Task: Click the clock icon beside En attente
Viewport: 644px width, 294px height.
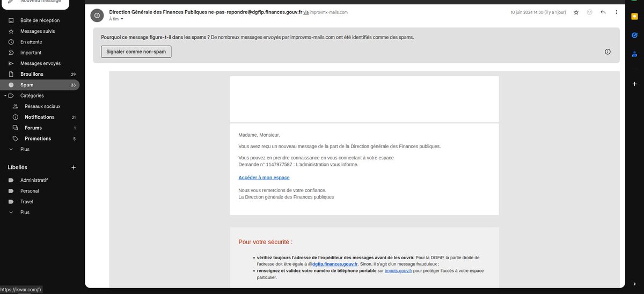Action: point(11,42)
